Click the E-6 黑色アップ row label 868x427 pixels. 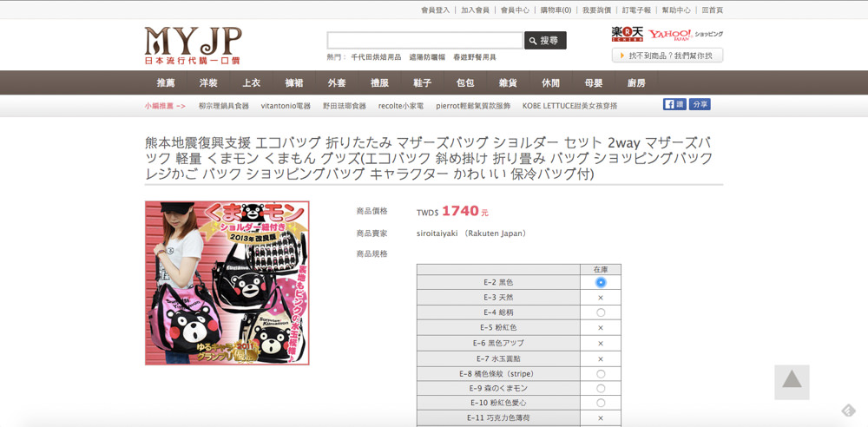coord(498,344)
